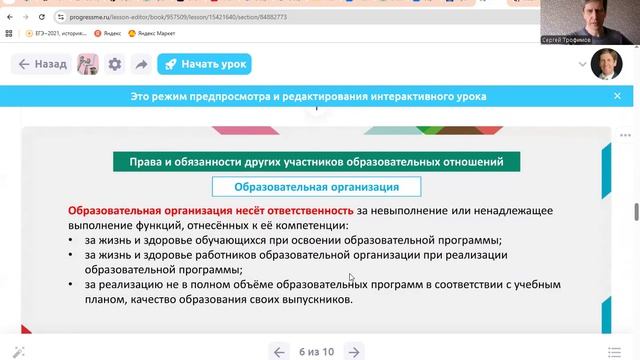This screenshot has width=640, height=360.
Task: Open the section list icon
Action: (x=614, y=352)
